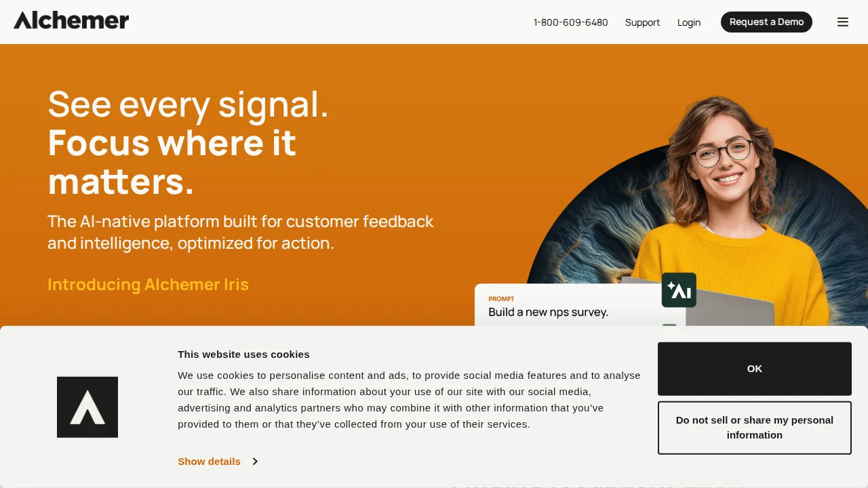The image size is (868, 488).
Task: Click the 'This website uses cookies' heading
Action: pos(243,354)
